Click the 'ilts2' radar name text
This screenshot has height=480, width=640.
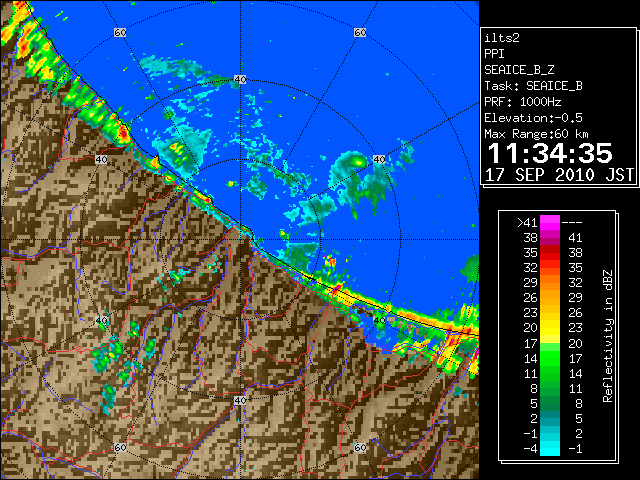coord(502,38)
